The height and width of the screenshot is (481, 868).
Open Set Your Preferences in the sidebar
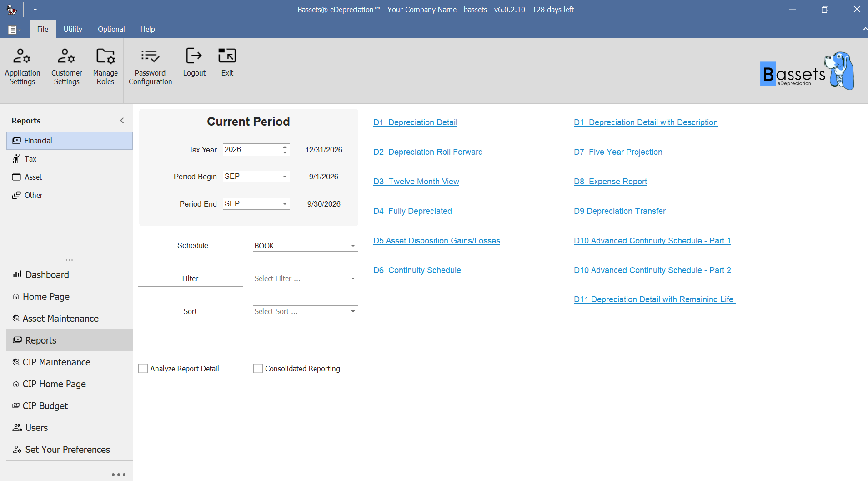pos(70,450)
